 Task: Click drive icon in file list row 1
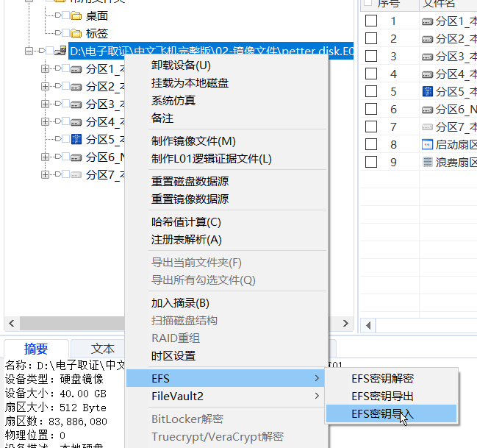point(428,21)
